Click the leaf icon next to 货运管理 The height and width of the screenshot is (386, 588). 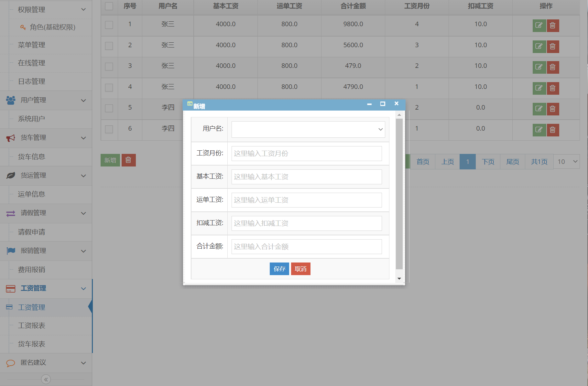coord(10,175)
